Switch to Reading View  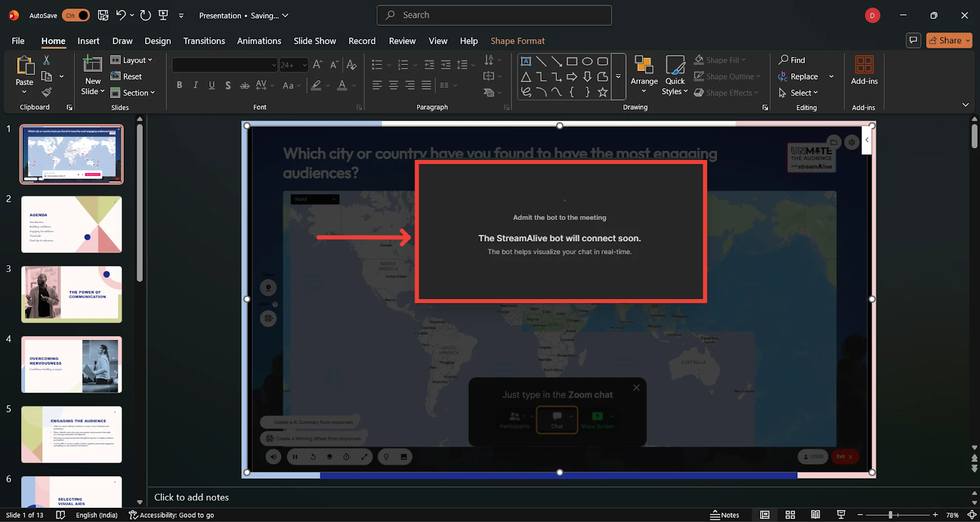[815, 515]
